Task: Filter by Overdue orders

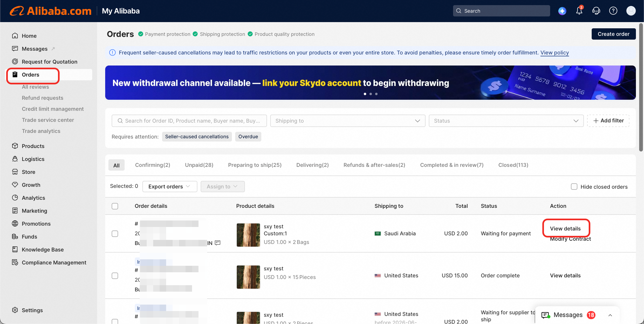Action: coord(248,137)
